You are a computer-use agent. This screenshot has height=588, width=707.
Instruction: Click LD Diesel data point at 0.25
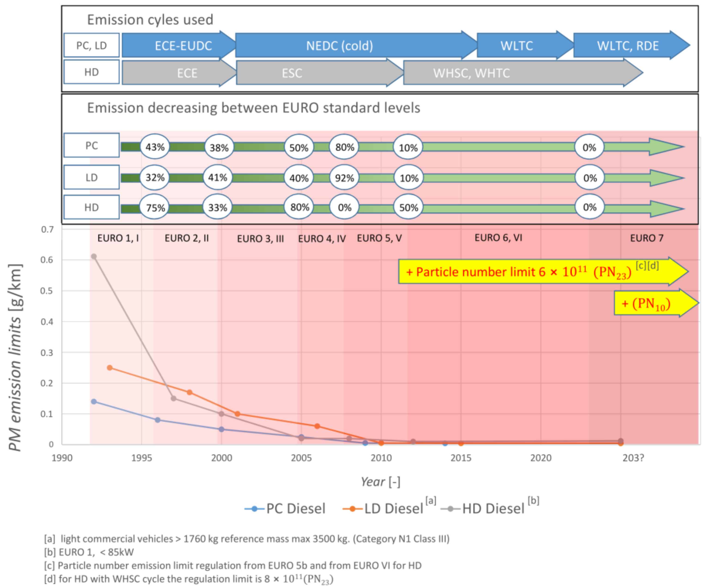[110, 368]
